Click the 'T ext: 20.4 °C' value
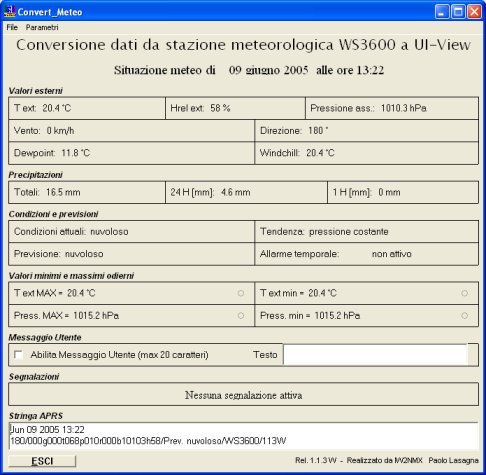 pyautogui.click(x=43, y=108)
